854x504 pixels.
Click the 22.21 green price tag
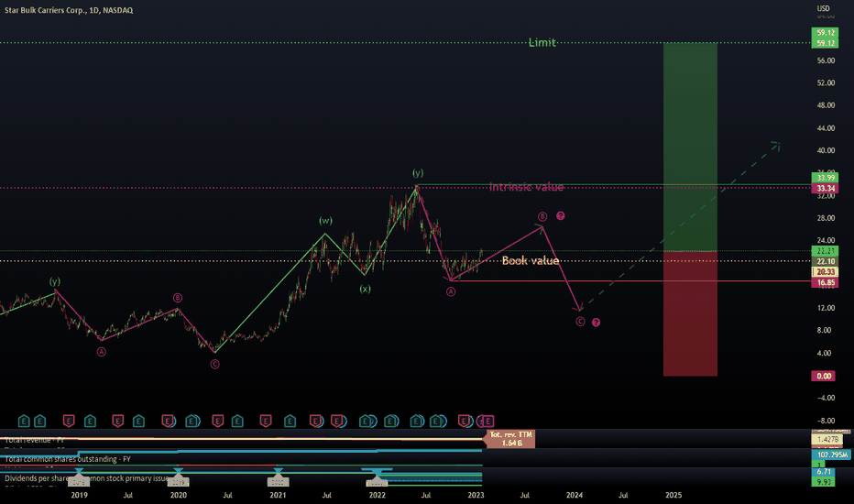point(825,251)
